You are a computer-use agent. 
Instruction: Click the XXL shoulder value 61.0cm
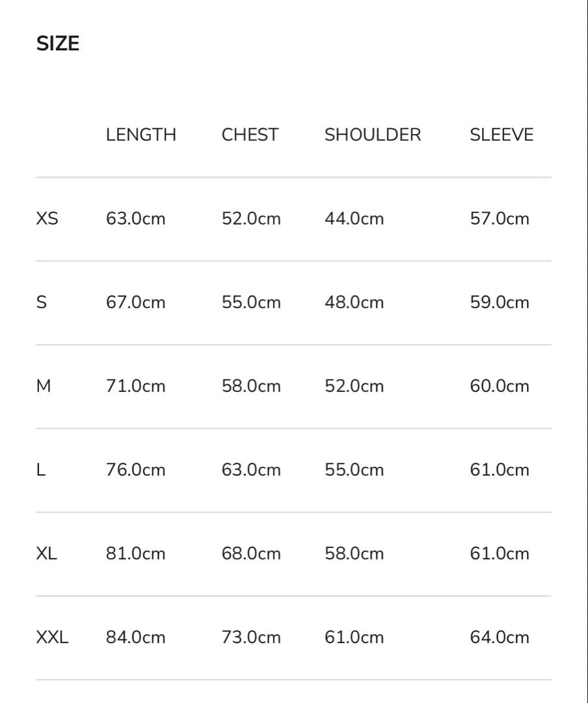354,637
